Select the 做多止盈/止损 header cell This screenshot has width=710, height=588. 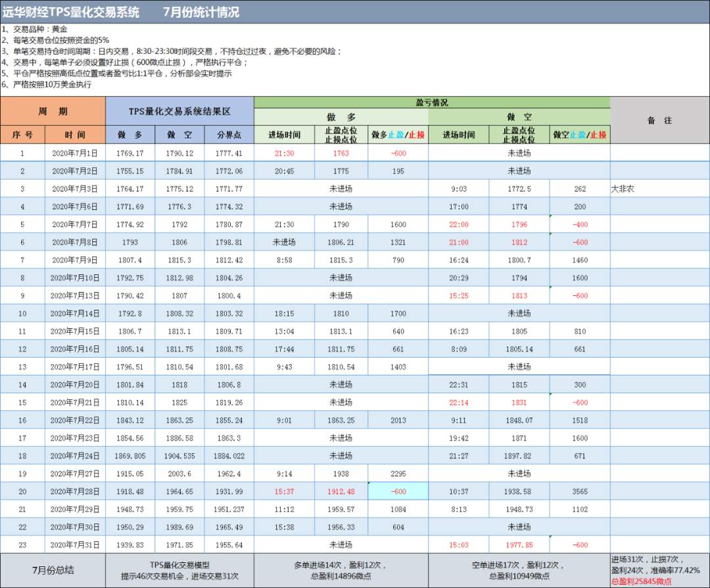(398, 135)
